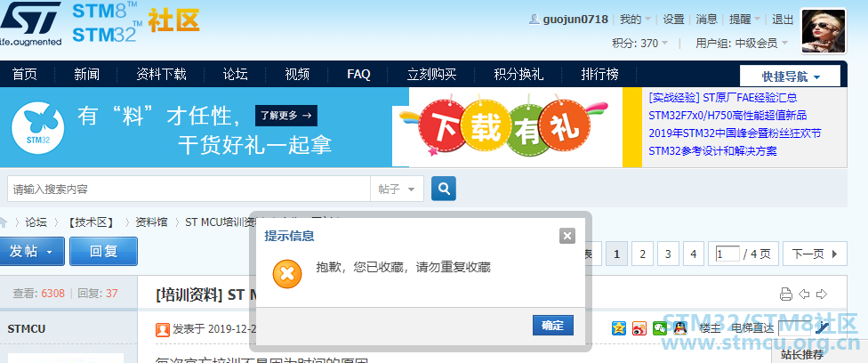
Task: Select current page 1 button
Action: (616, 254)
